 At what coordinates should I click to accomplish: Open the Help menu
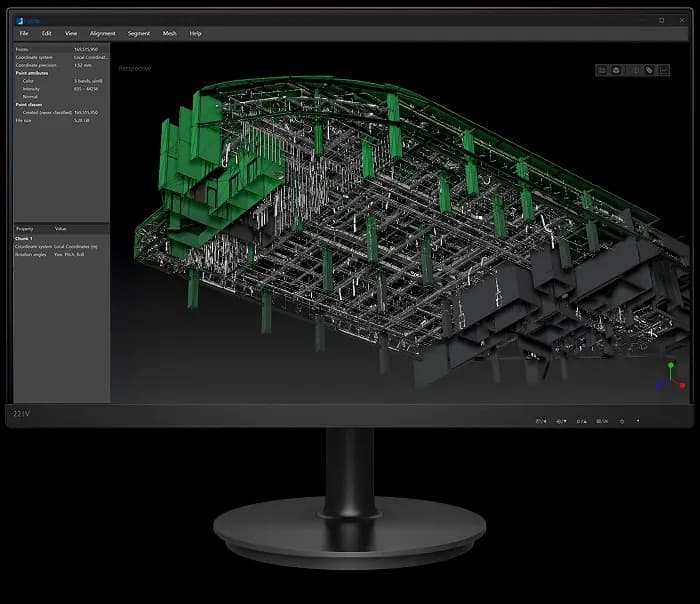(x=195, y=33)
